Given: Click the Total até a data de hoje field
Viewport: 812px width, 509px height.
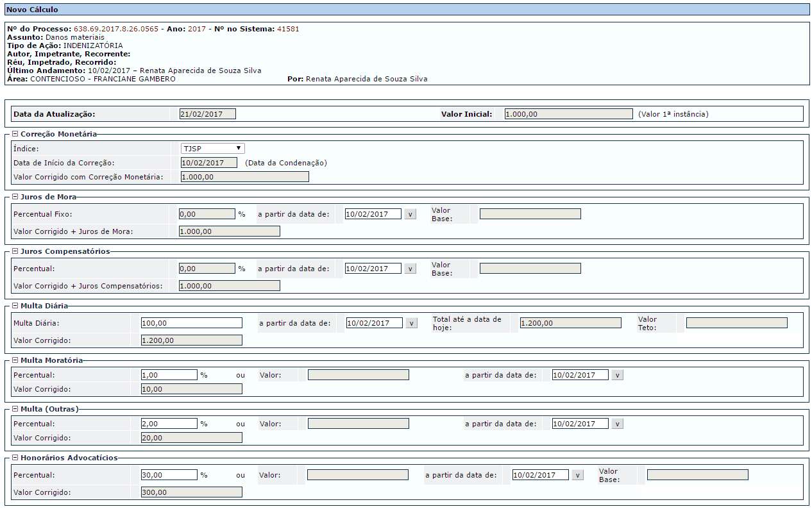Looking at the screenshot, I should click(571, 323).
